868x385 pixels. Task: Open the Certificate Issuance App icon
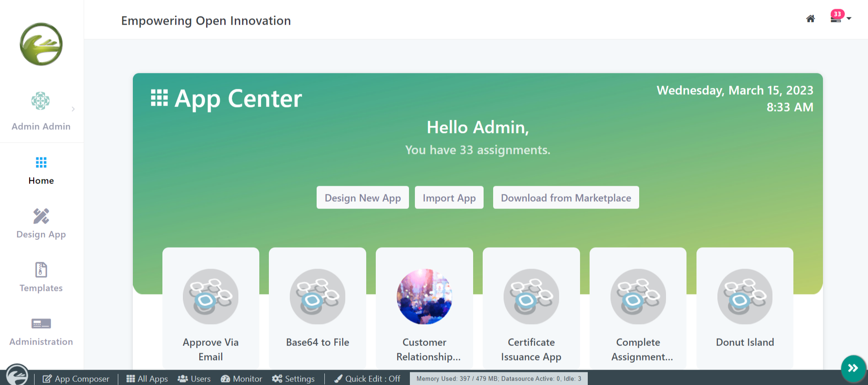pos(531,297)
